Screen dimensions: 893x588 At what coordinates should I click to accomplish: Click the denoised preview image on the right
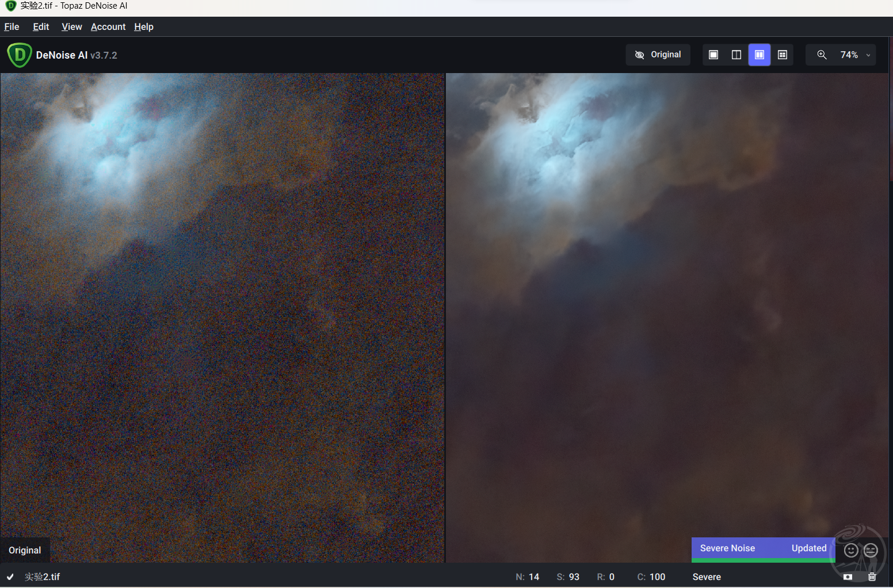[x=667, y=316]
